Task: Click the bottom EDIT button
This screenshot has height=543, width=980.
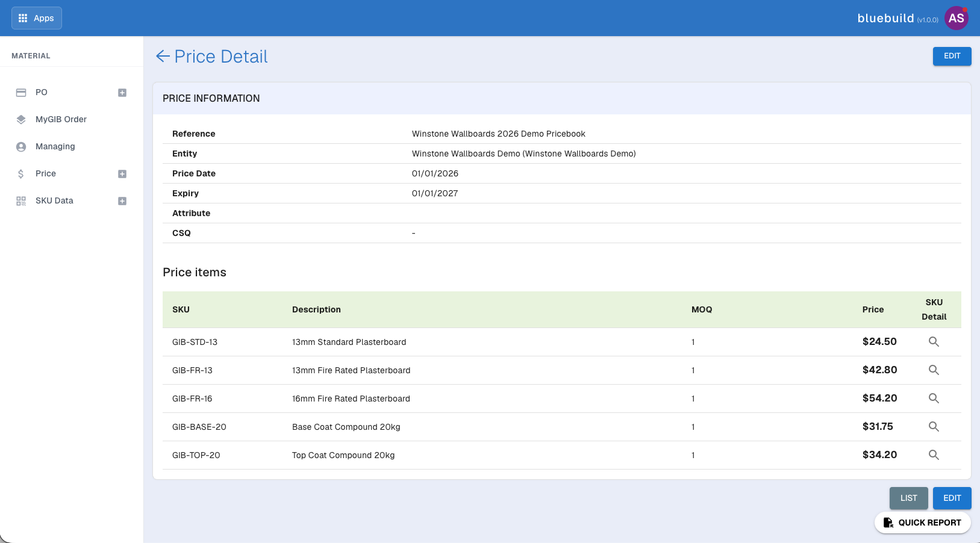Action: coord(952,498)
